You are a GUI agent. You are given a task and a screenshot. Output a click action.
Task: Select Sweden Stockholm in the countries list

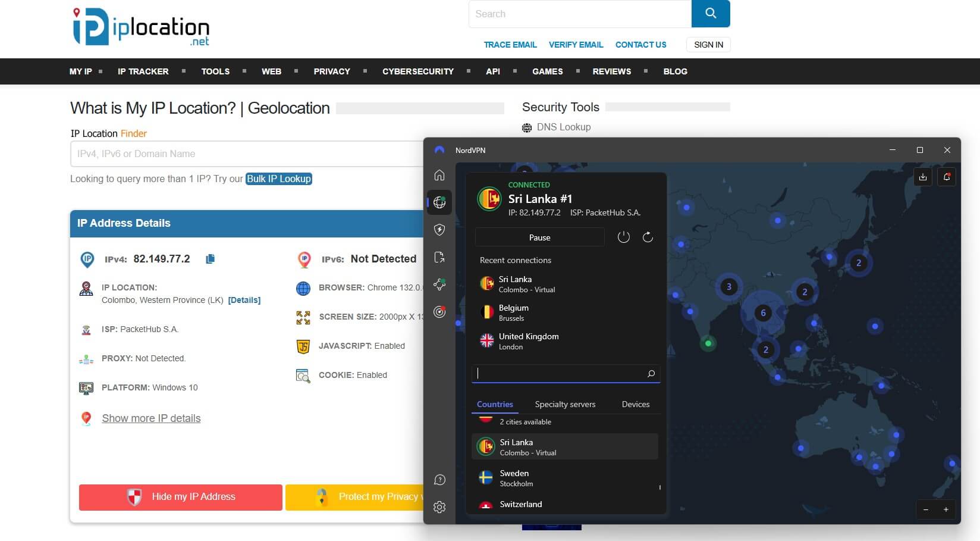pyautogui.click(x=565, y=478)
